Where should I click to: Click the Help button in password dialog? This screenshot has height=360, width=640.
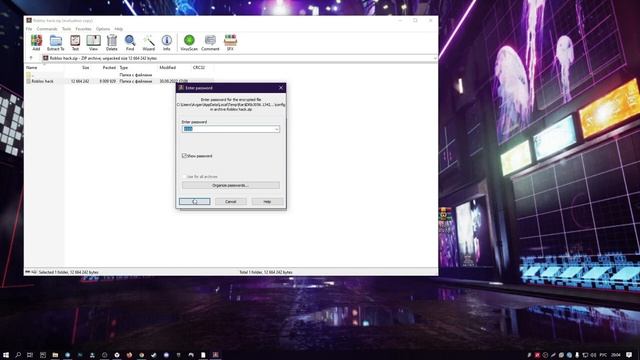(267, 202)
